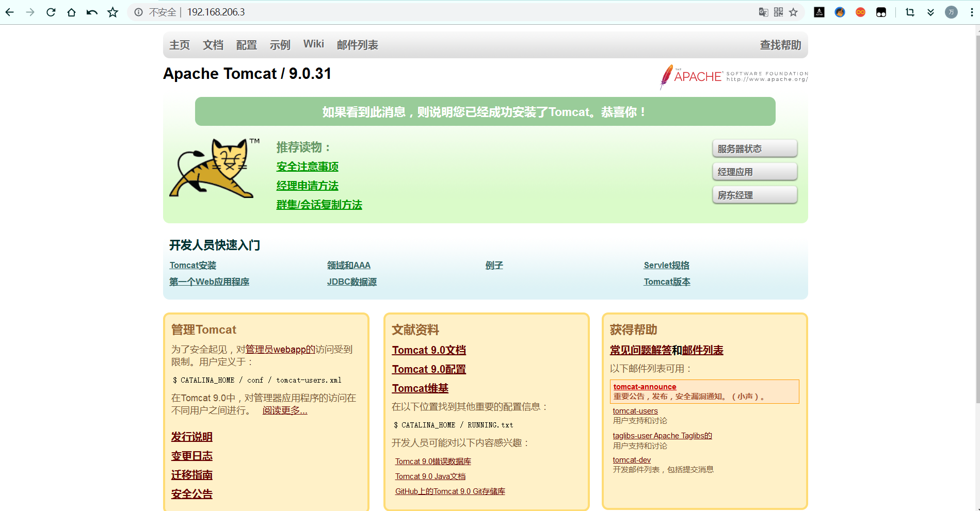Open the 管理员webapp的 link
Image resolution: width=980 pixels, height=511 pixels.
pyautogui.click(x=280, y=349)
